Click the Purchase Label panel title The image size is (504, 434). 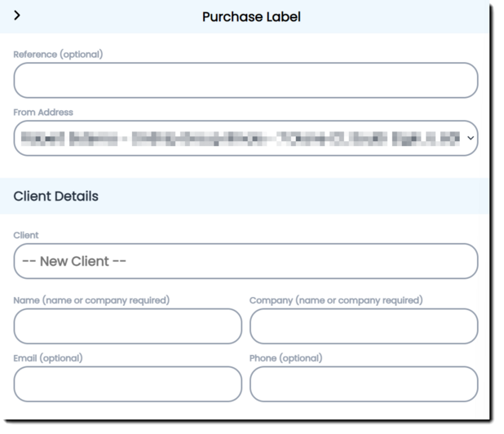[x=251, y=17]
